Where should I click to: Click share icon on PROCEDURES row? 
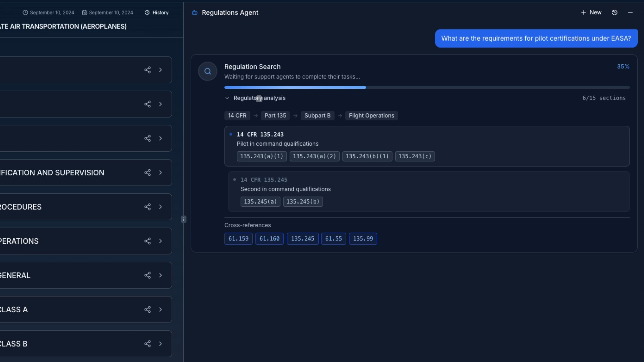tap(148, 207)
